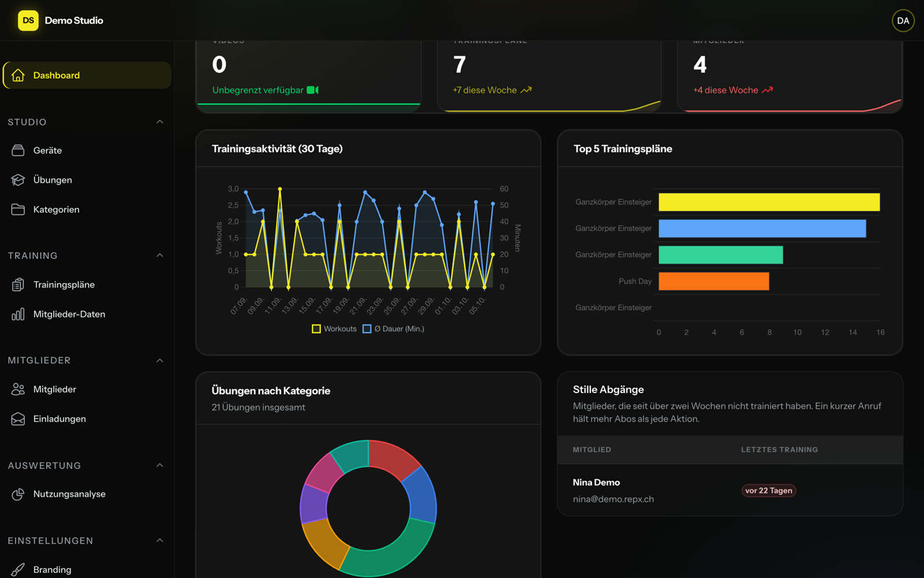The width and height of the screenshot is (924, 578).
Task: Open the DA user avatar menu
Action: pyautogui.click(x=903, y=21)
